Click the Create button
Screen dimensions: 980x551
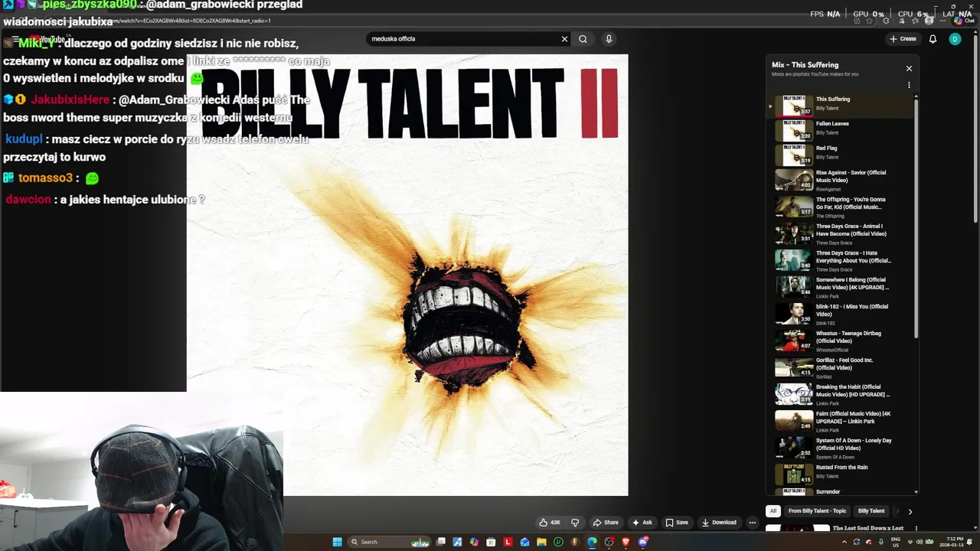click(x=903, y=39)
